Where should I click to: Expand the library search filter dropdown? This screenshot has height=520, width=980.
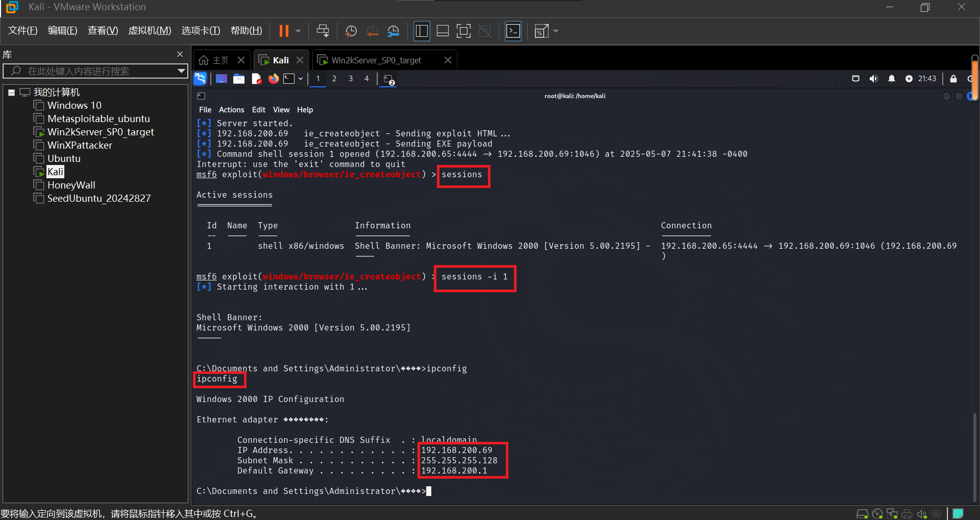coord(181,71)
